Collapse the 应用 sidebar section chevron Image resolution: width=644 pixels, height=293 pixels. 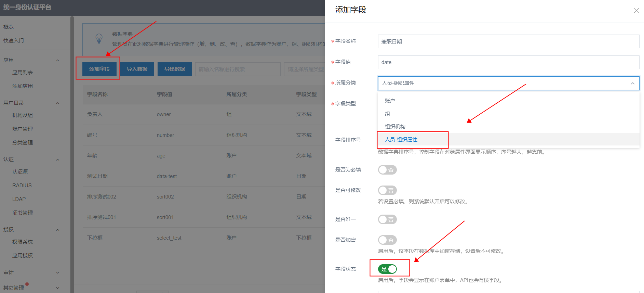[x=57, y=61]
